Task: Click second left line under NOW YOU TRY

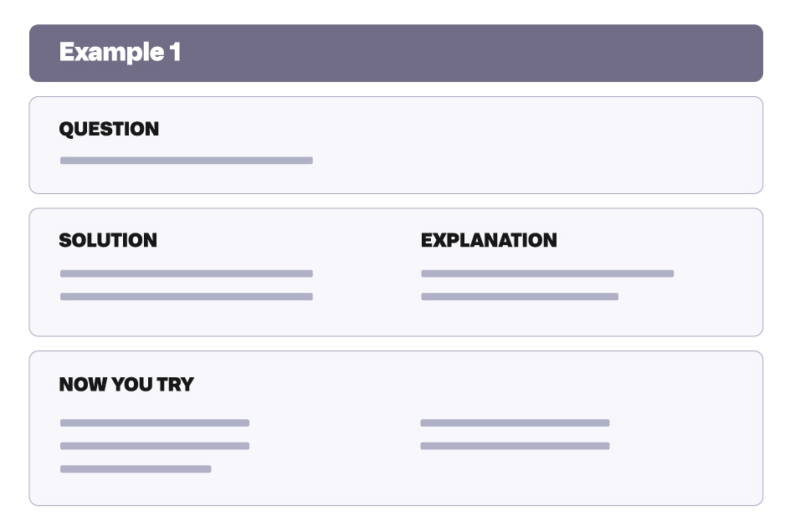Action: tap(155, 446)
